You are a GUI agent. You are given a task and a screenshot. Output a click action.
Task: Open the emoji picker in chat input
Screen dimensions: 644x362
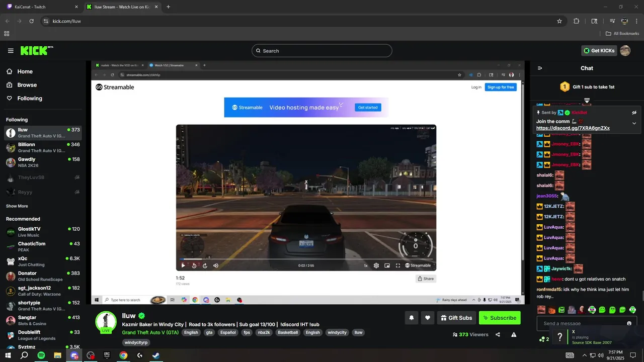coord(629,323)
